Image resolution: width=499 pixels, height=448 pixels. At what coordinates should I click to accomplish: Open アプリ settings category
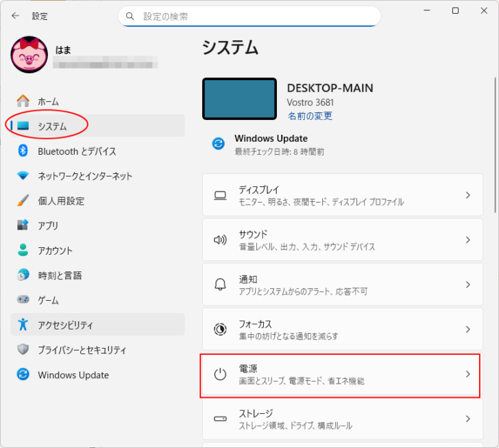[x=97, y=225]
